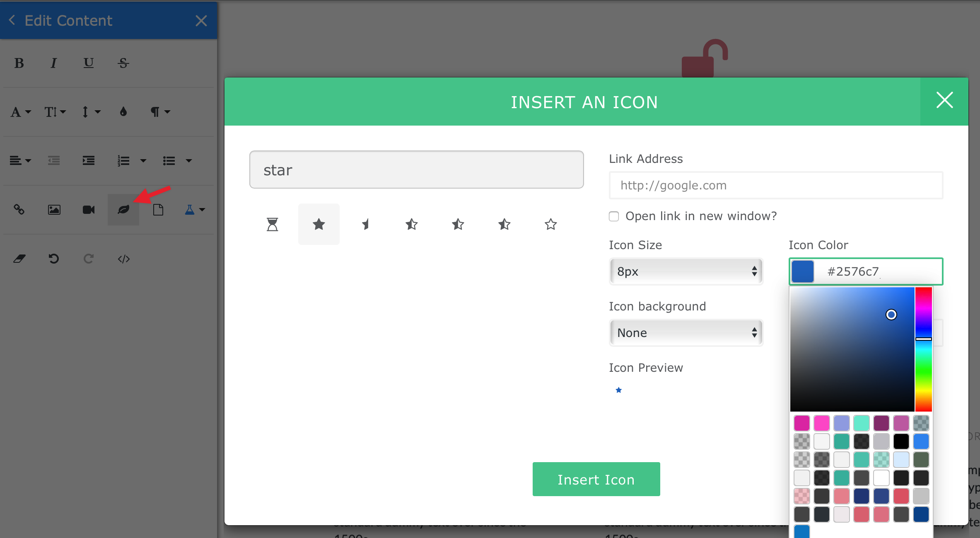Select the outlined empty star icon result
Image resolution: width=980 pixels, height=538 pixels.
click(550, 224)
